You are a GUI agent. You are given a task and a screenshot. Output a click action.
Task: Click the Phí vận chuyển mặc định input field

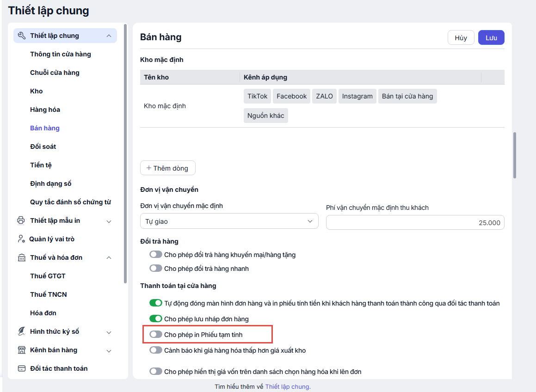coord(415,222)
